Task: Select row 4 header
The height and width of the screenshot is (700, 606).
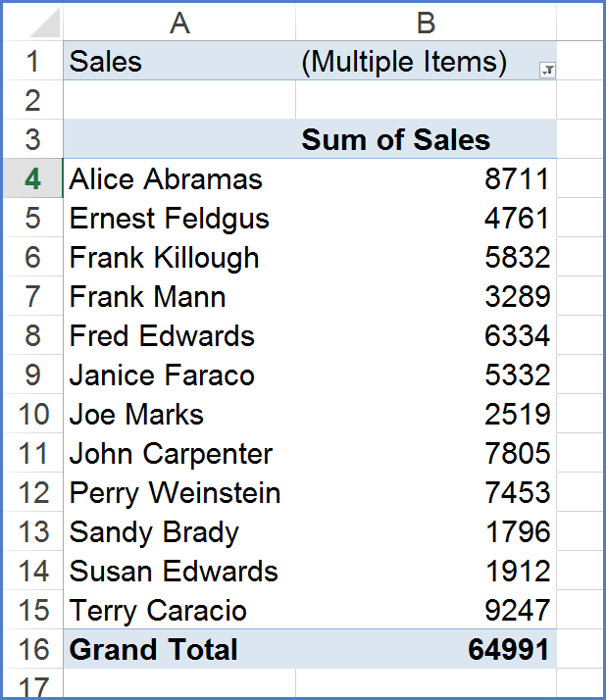Action: click(x=33, y=178)
